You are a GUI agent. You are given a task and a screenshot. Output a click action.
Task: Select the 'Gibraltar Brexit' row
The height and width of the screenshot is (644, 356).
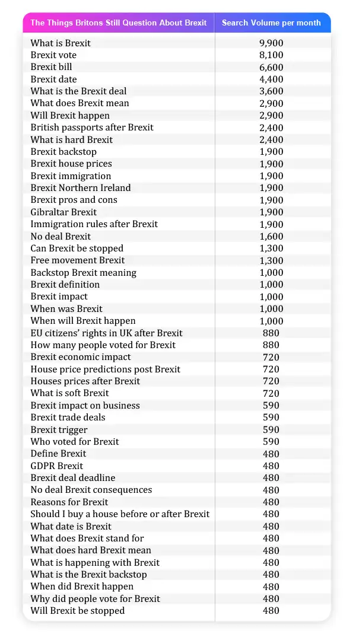pos(177,212)
